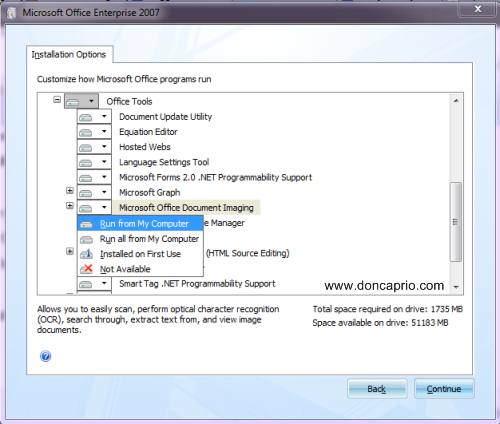Screen dimensions: 500x424
Task: Click Total space required on drive text
Action: coord(388,309)
